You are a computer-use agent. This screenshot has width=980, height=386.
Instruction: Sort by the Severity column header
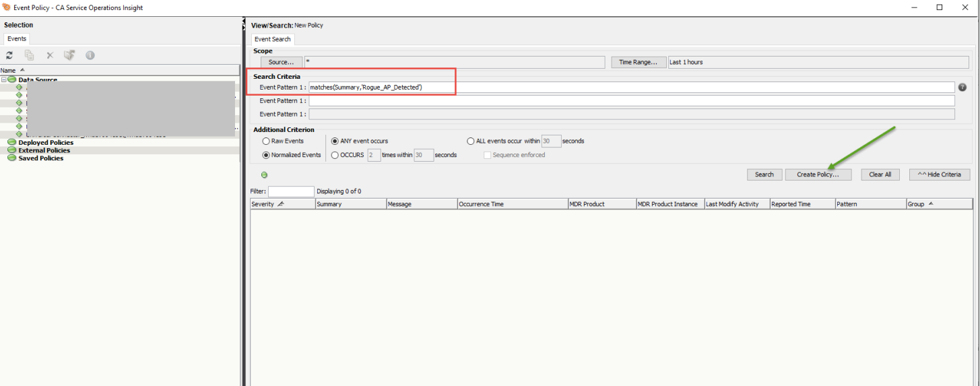(x=263, y=204)
